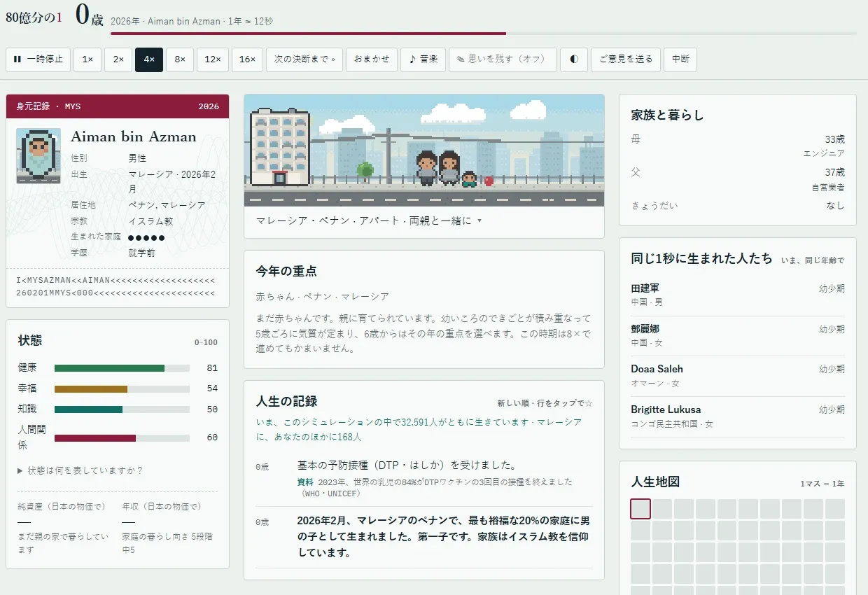
Task: Open 鄧麗娜 in same-second births list
Action: (x=738, y=335)
